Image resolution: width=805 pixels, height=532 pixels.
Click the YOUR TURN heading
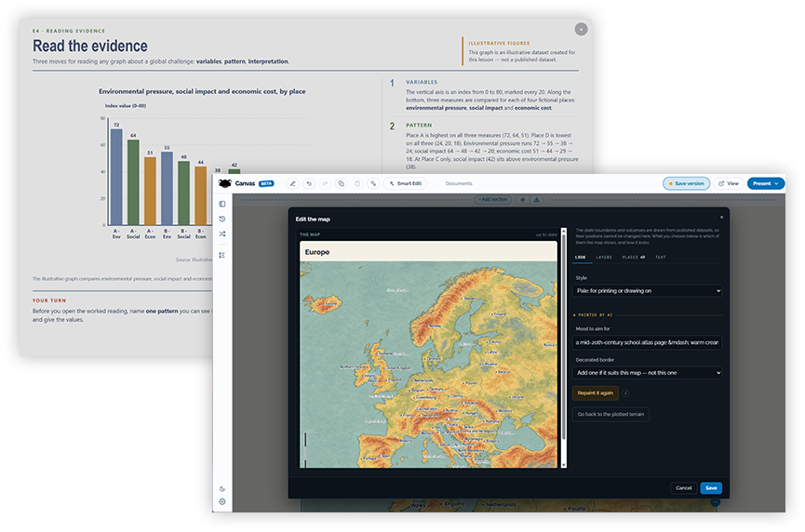(49, 300)
